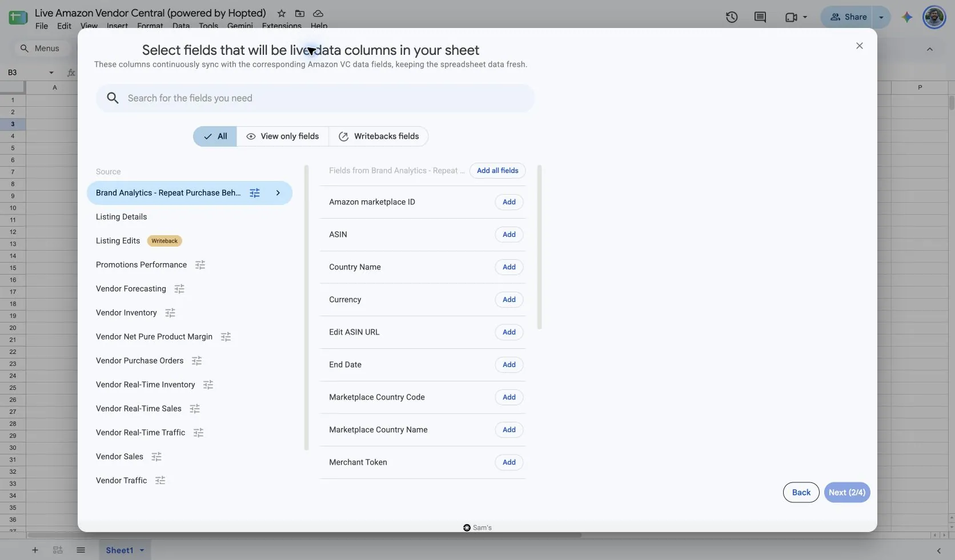Open meeting options dropdown arrow
The image size is (955, 560).
[x=805, y=17]
